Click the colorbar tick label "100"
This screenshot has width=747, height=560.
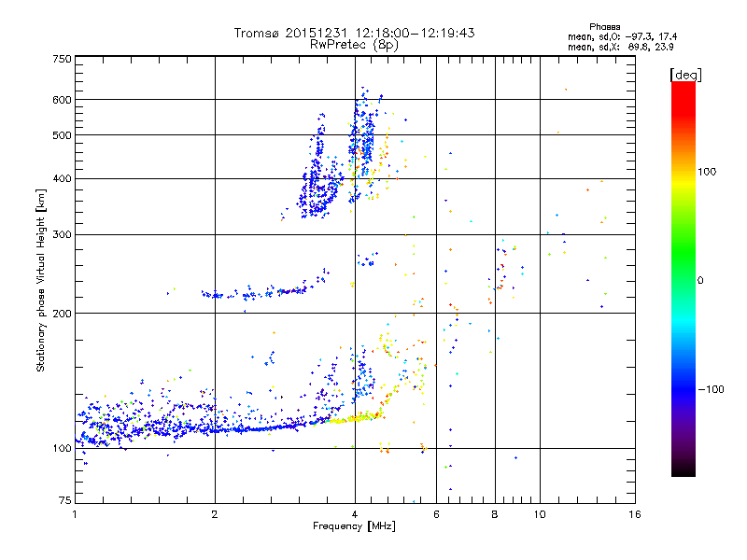point(707,172)
